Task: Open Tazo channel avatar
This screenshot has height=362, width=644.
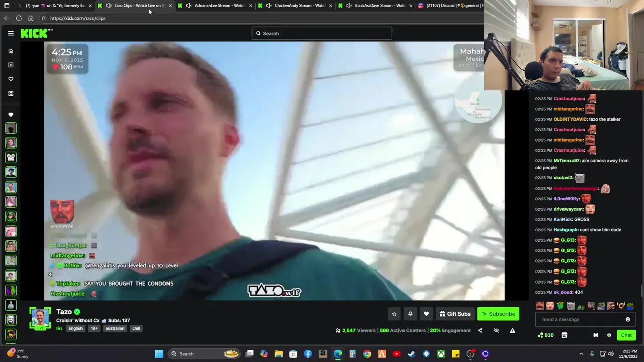Action: 40,319
